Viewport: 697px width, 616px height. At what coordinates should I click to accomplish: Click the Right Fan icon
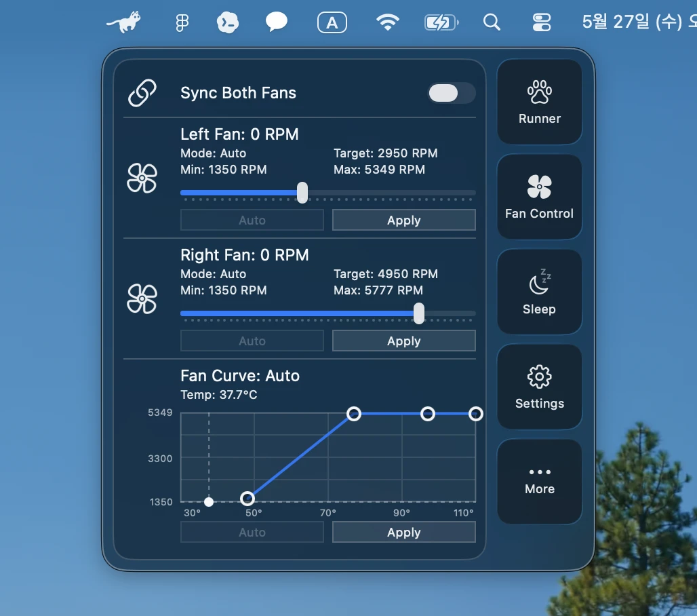coord(142,299)
